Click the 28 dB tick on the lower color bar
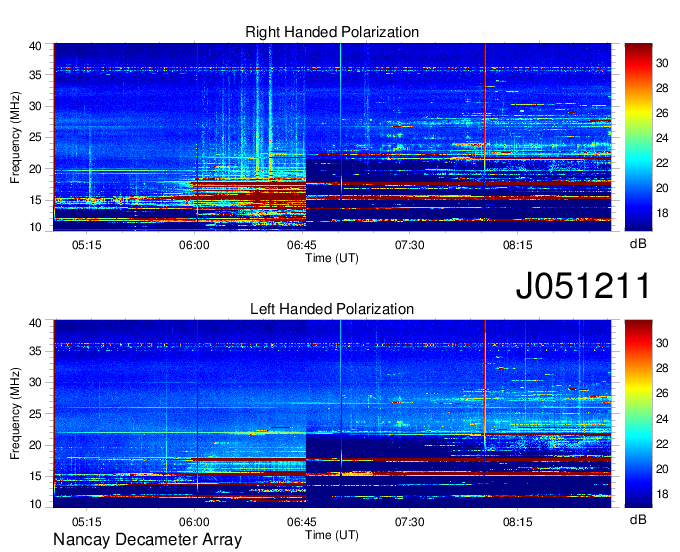Screen dimensions: 680x552 [x=662, y=368]
